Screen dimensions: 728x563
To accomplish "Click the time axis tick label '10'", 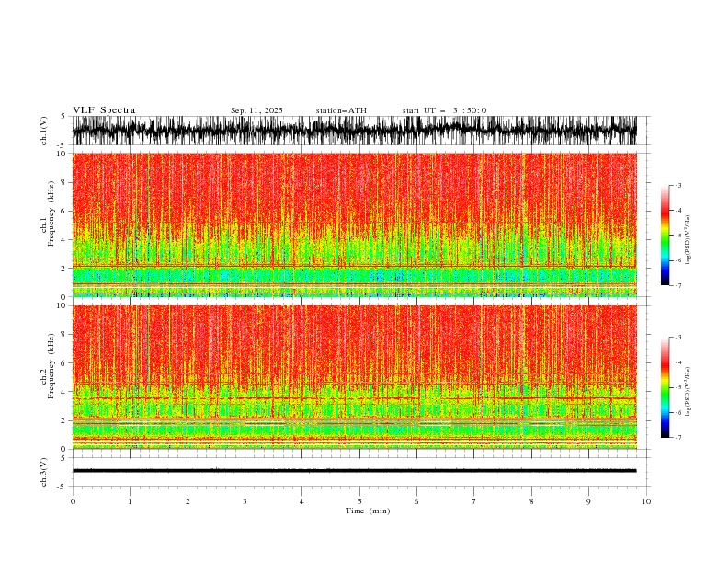I will (646, 501).
